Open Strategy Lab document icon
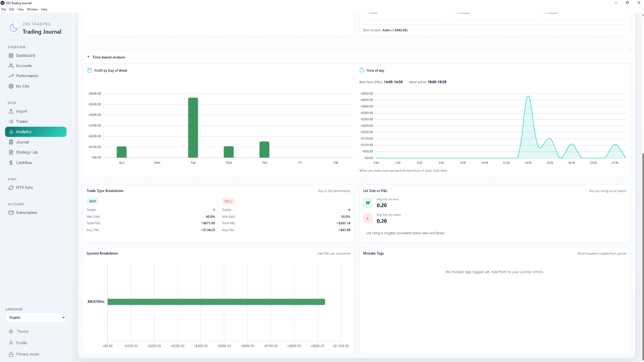This screenshot has height=362, width=644. click(x=11, y=152)
